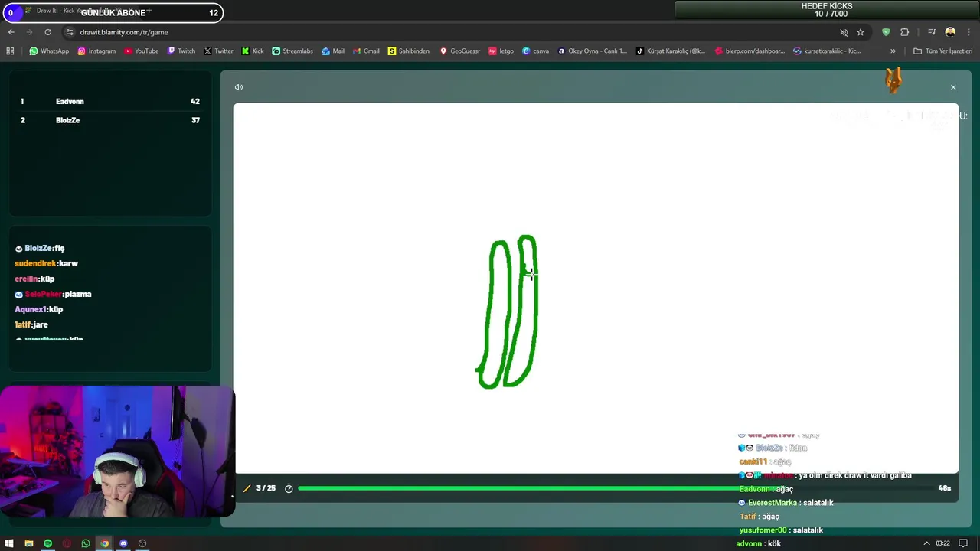The width and height of the screenshot is (980, 551).
Task: Mute the game sound with speaker icon
Action: [239, 87]
